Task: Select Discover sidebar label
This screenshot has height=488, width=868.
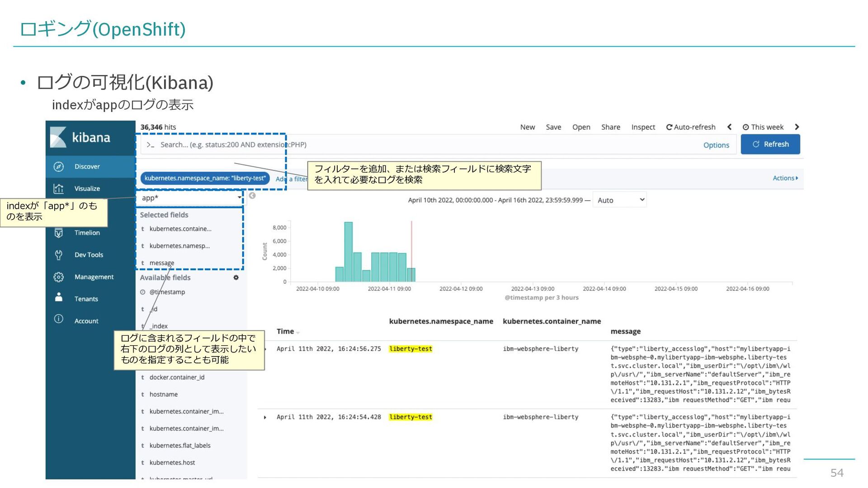Action: pyautogui.click(x=87, y=167)
